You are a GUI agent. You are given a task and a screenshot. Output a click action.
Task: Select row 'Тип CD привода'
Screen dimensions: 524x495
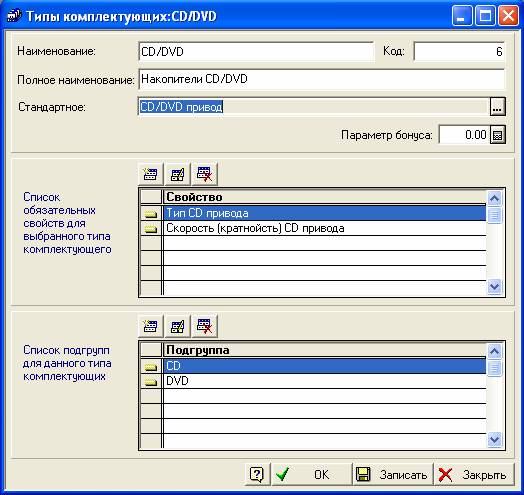tap(324, 213)
